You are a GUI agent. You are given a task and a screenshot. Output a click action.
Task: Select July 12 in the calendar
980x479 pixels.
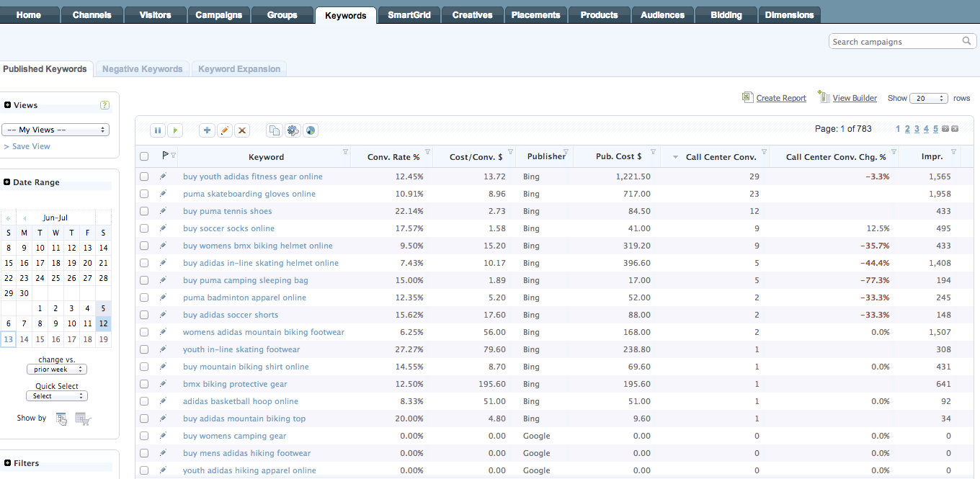click(103, 323)
